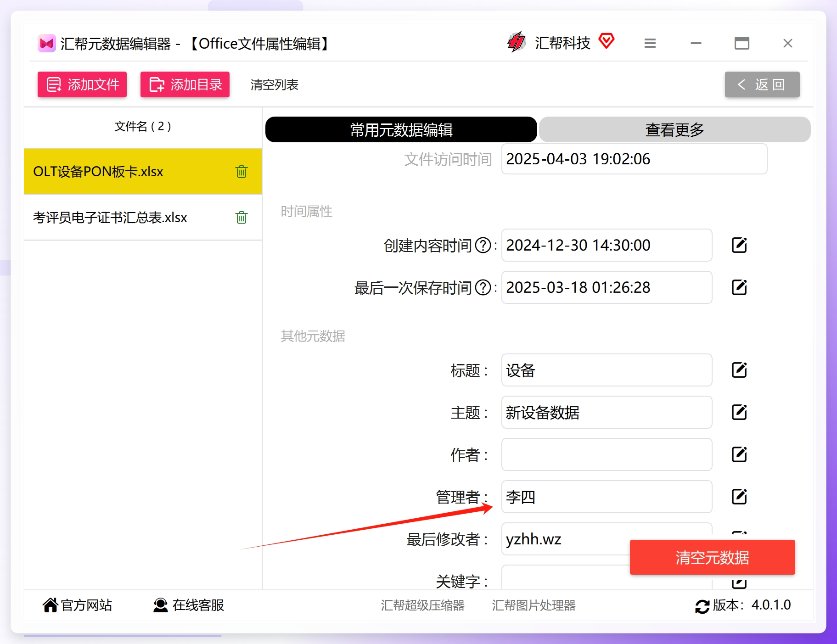837x644 pixels.
Task: Delete OLT设备PON板卡.xlsx via trash icon
Action: (x=242, y=172)
